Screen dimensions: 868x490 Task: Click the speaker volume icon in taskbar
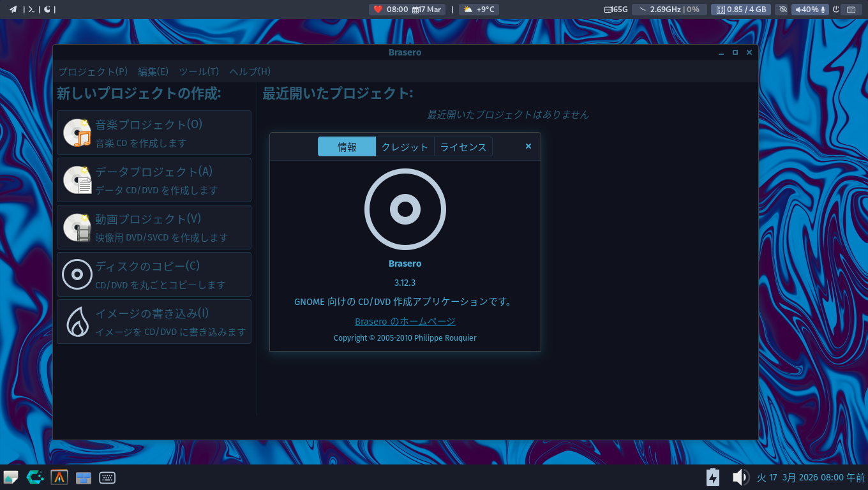coord(740,477)
